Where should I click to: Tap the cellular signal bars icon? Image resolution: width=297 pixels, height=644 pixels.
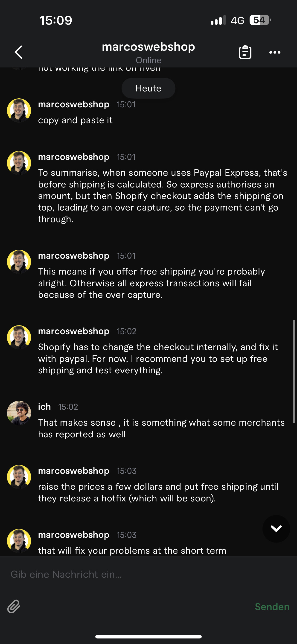point(218,20)
